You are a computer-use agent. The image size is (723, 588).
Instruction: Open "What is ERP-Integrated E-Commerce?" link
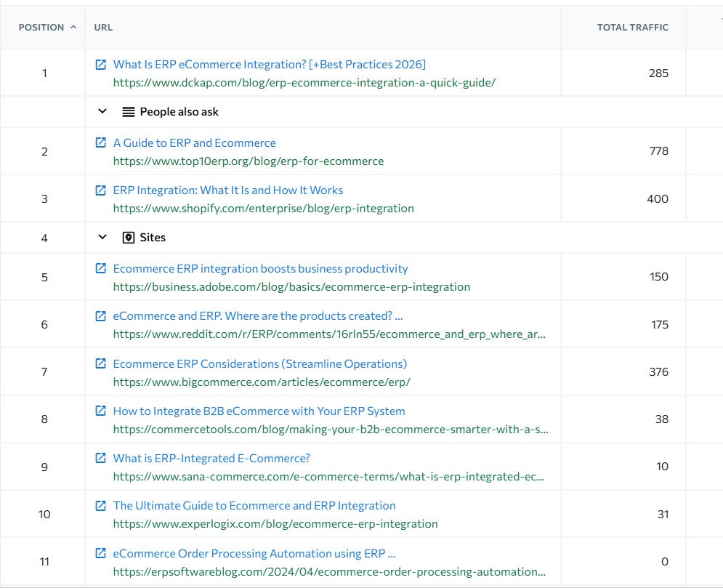211,459
